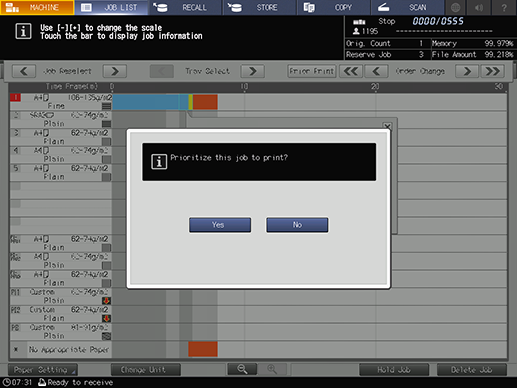Select tray 2 SRA3 Plain row
517x388 pixels.
[x=61, y=119]
